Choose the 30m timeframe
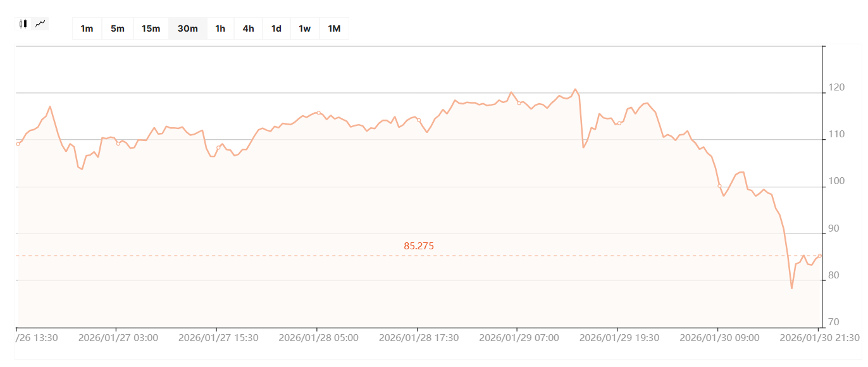Image resolution: width=868 pixels, height=367 pixels. 187,28
